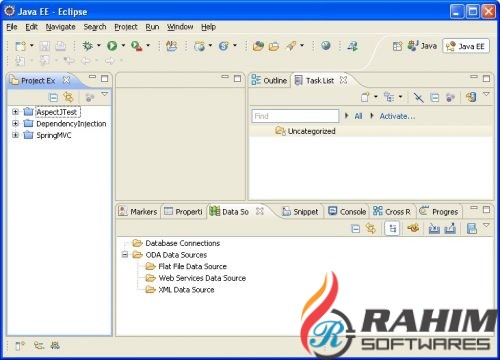Viewport: 500px width, 360px height.
Task: Switch to the Java perspective
Action: point(422,46)
